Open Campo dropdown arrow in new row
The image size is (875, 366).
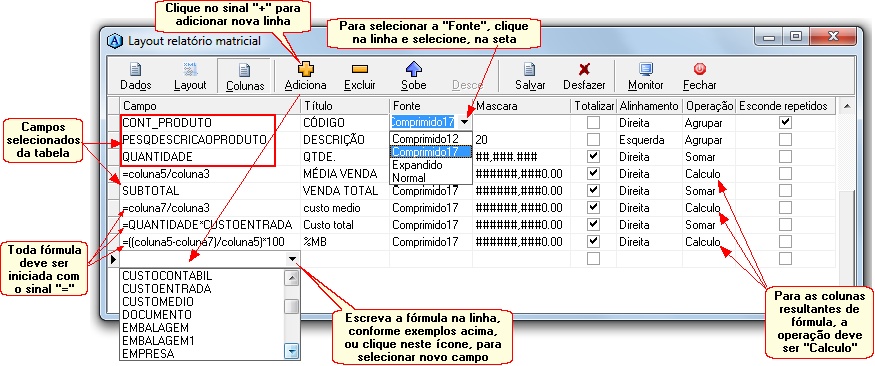pos(292,259)
